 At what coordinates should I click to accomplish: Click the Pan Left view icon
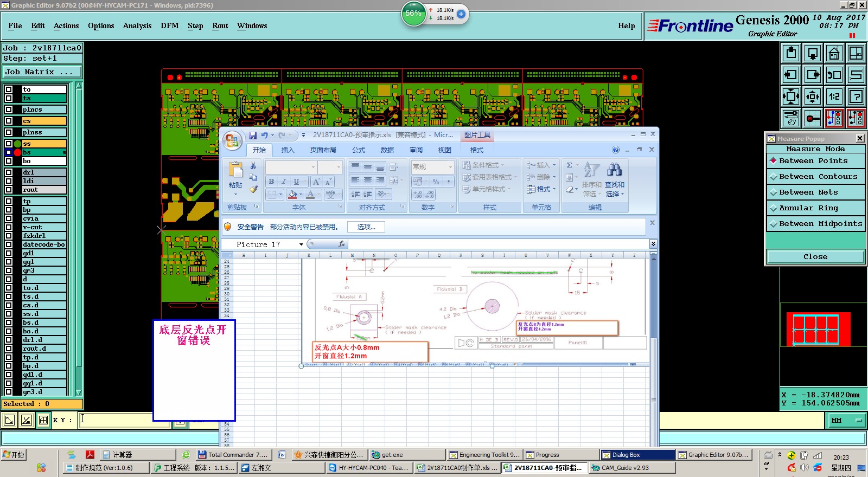click(x=791, y=75)
